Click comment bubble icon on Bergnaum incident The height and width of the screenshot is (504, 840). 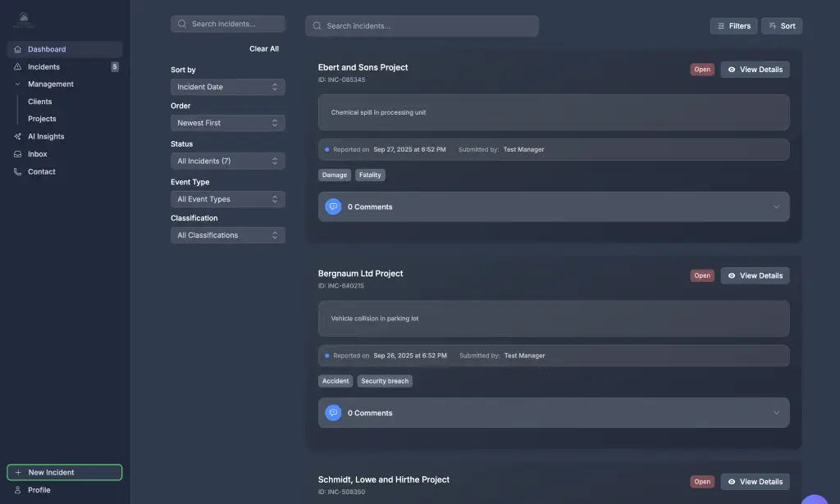coord(333,413)
